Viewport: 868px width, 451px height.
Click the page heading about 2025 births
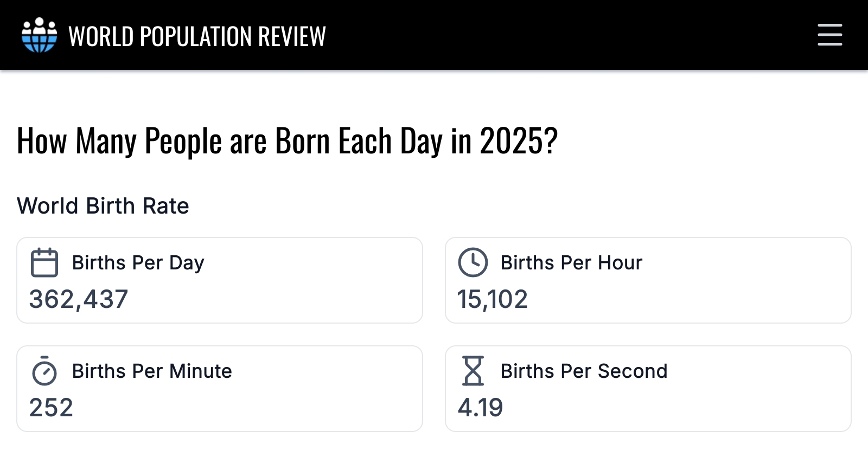click(x=287, y=141)
